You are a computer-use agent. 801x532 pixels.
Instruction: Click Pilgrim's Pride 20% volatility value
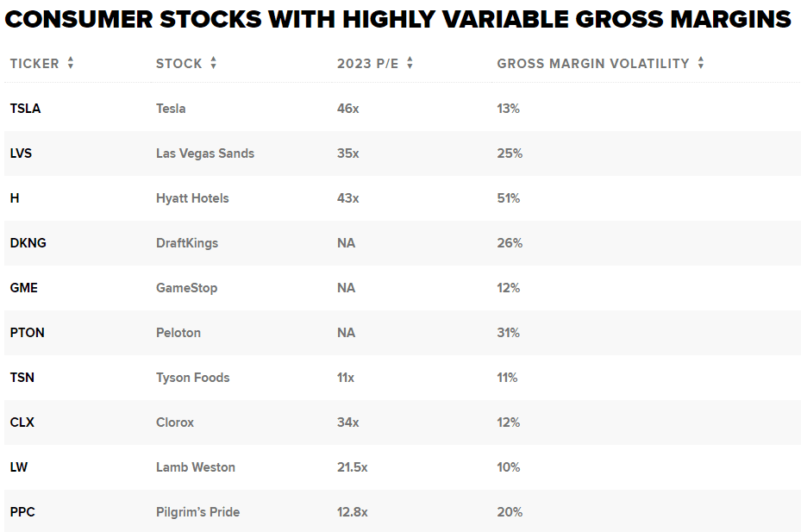tap(510, 512)
